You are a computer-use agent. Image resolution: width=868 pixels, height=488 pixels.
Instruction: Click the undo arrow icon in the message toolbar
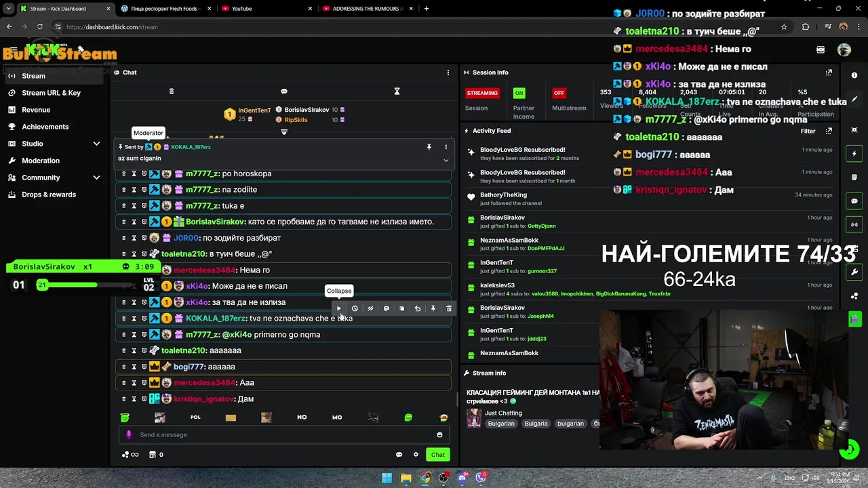tap(418, 308)
